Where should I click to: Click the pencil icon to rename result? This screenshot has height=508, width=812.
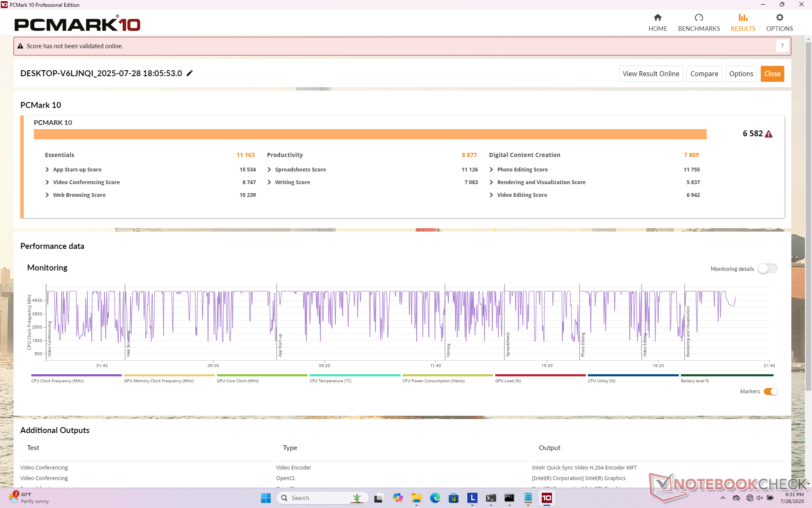click(x=190, y=73)
